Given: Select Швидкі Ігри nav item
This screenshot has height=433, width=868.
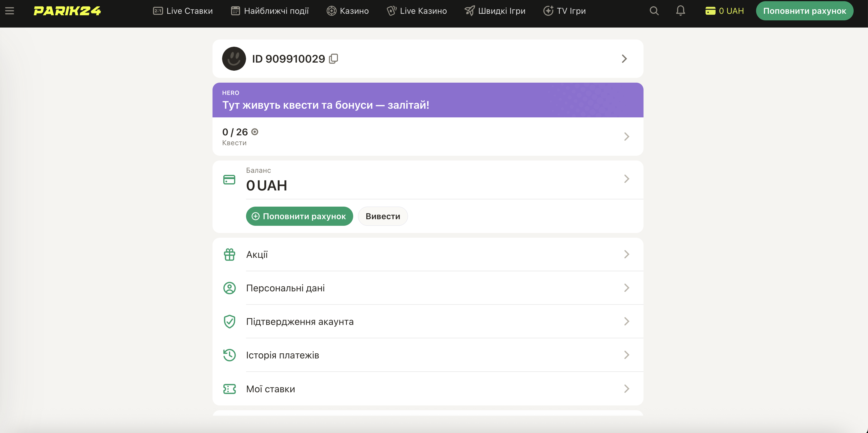Looking at the screenshot, I should [495, 11].
